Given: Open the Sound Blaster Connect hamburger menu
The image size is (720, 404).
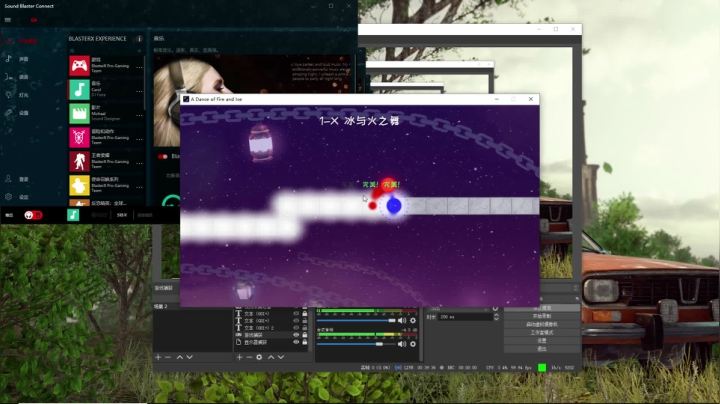Looking at the screenshot, I should click(8, 20).
